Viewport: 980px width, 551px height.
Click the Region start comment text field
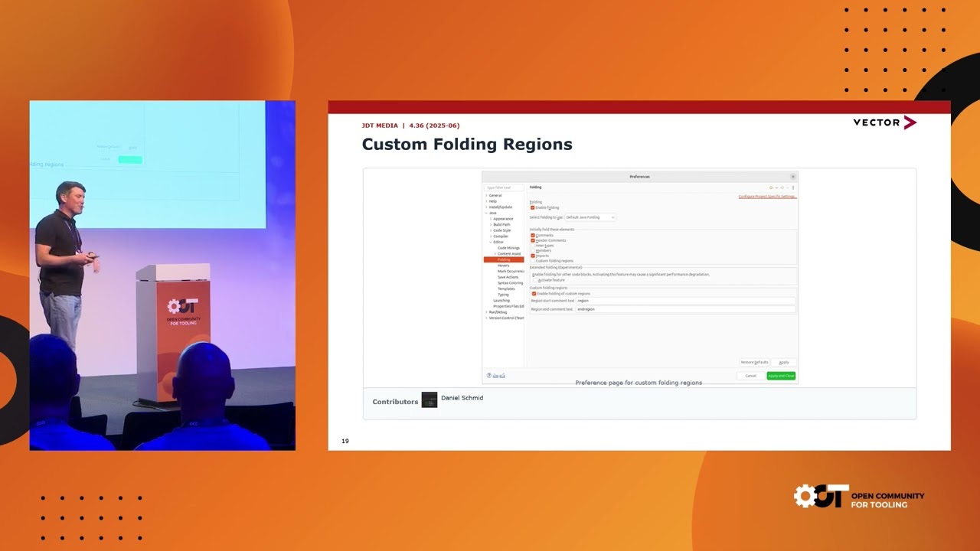(x=685, y=301)
